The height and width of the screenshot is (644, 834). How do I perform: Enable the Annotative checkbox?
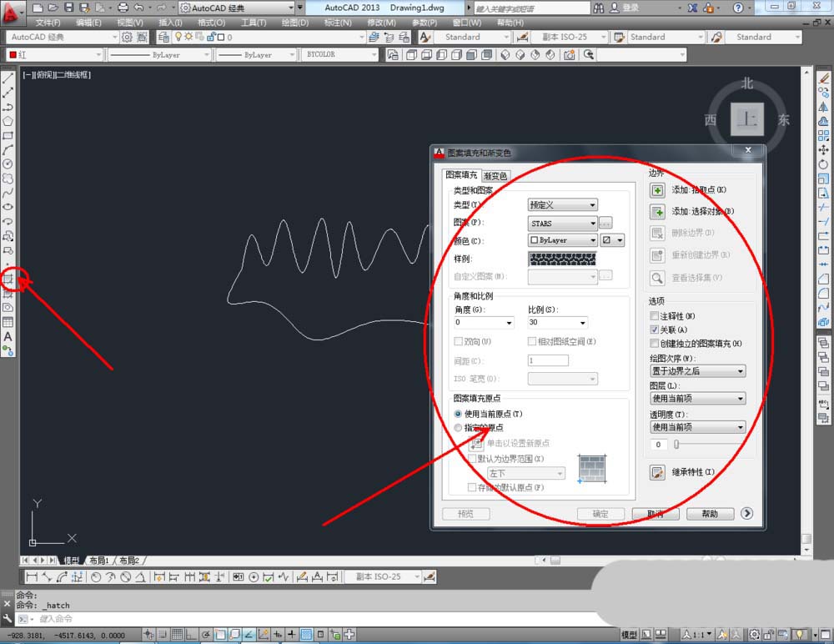click(x=655, y=316)
